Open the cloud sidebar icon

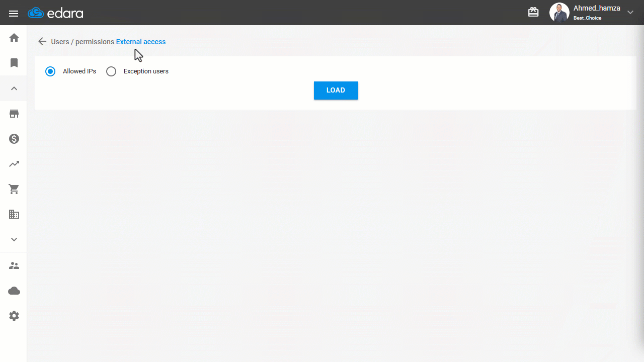[x=14, y=291]
